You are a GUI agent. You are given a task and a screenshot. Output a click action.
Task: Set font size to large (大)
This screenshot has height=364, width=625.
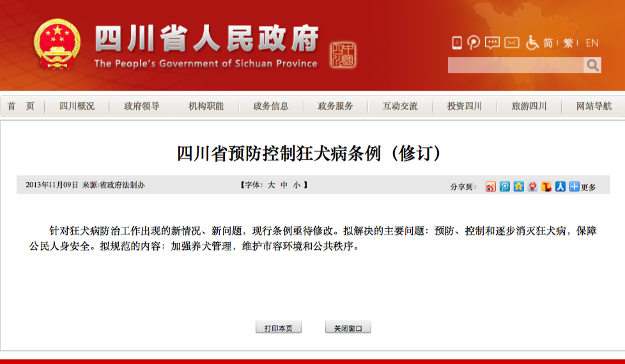pyautogui.click(x=271, y=185)
